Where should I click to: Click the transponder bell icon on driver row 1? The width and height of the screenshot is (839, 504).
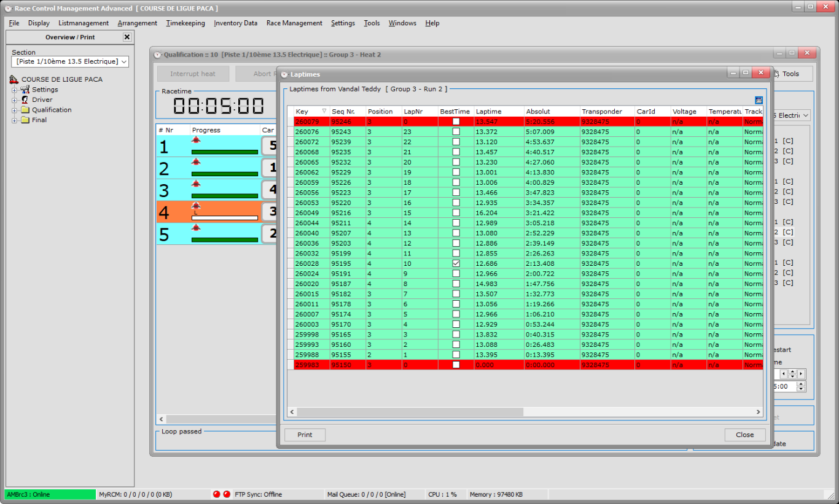(x=197, y=140)
